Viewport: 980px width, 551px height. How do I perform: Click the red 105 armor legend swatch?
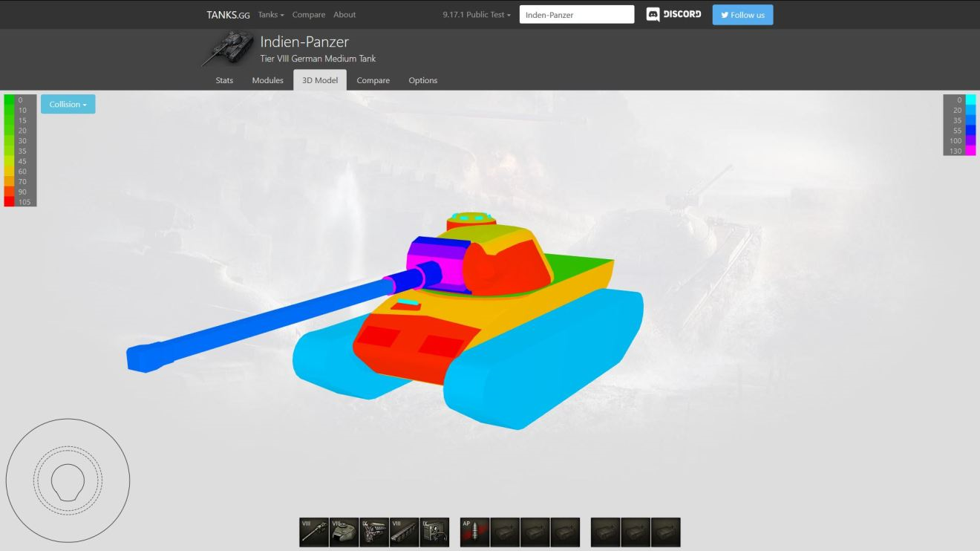pyautogui.click(x=9, y=202)
